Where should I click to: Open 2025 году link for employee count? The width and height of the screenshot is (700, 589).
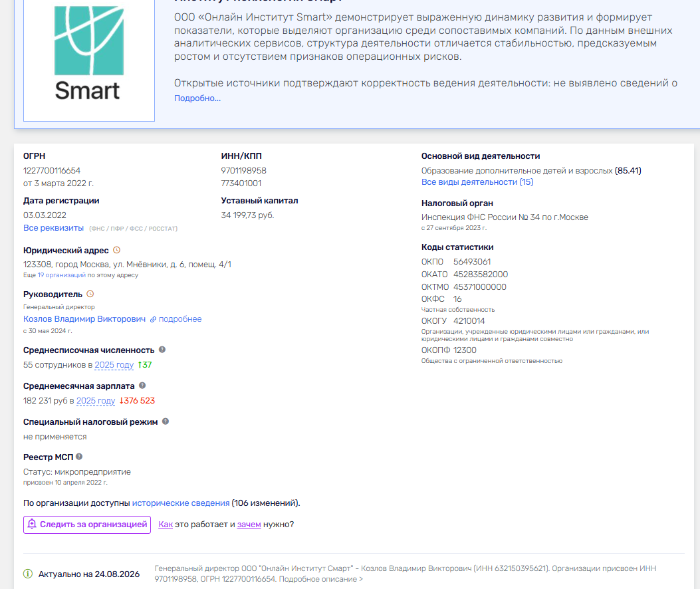point(114,365)
